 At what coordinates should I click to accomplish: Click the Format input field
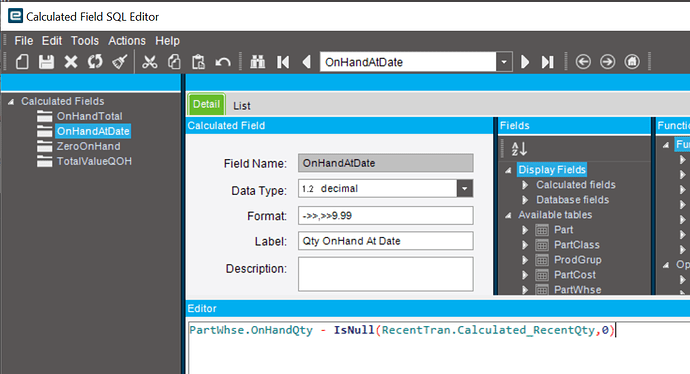tap(386, 216)
